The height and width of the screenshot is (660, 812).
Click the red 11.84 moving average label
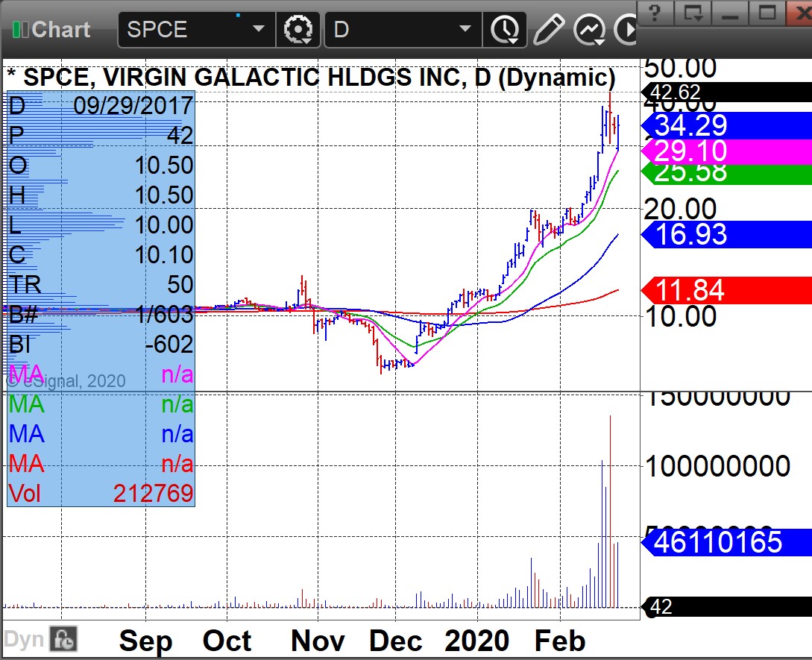point(726,290)
